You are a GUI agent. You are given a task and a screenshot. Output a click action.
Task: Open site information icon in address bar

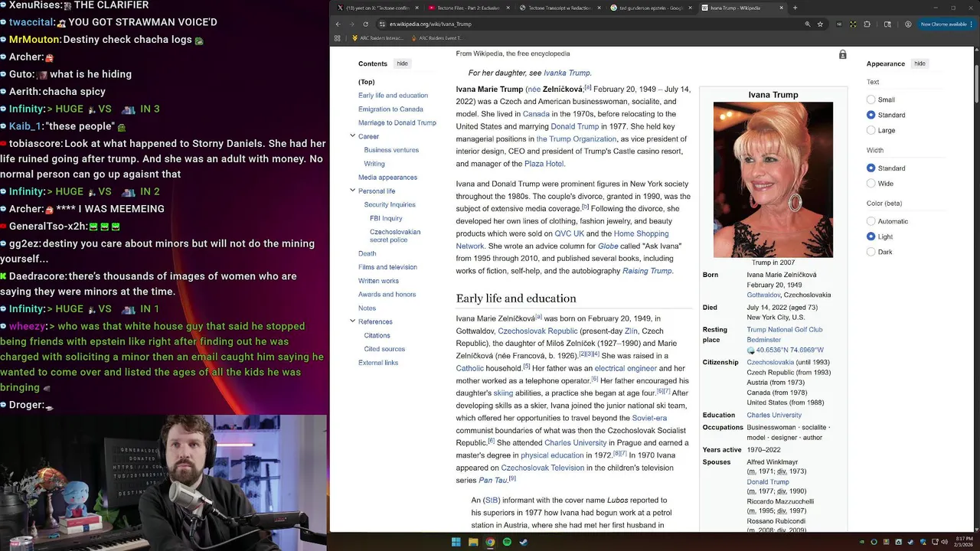(x=382, y=24)
